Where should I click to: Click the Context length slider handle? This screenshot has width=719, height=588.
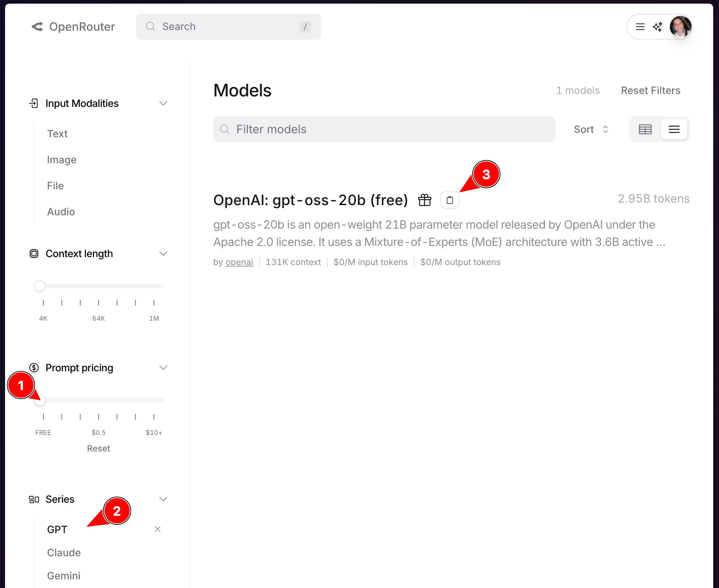40,286
